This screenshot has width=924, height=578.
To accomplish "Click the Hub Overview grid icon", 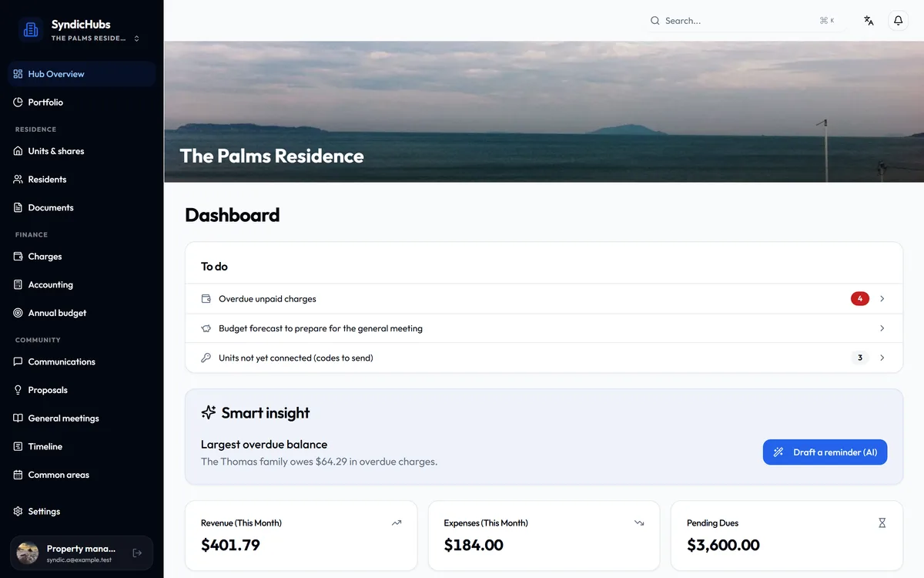I will coord(18,74).
